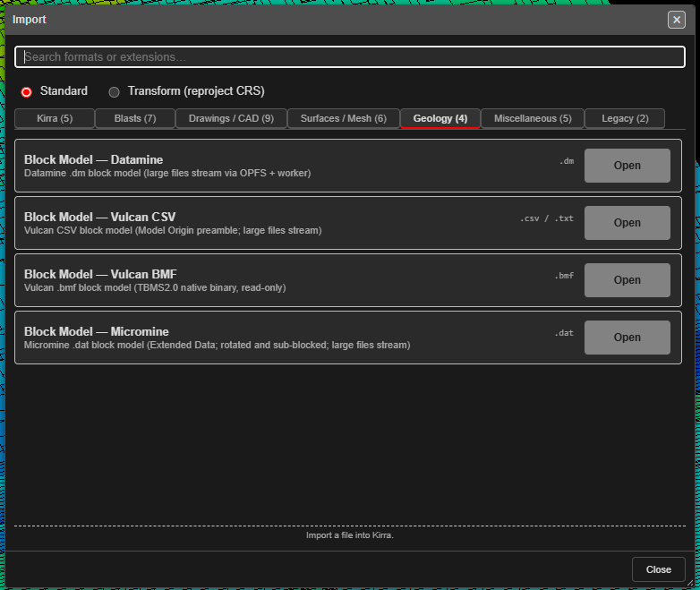Click the Block Model — Vulcan CSV title
Image resolution: width=700 pixels, height=590 pixels.
100,217
